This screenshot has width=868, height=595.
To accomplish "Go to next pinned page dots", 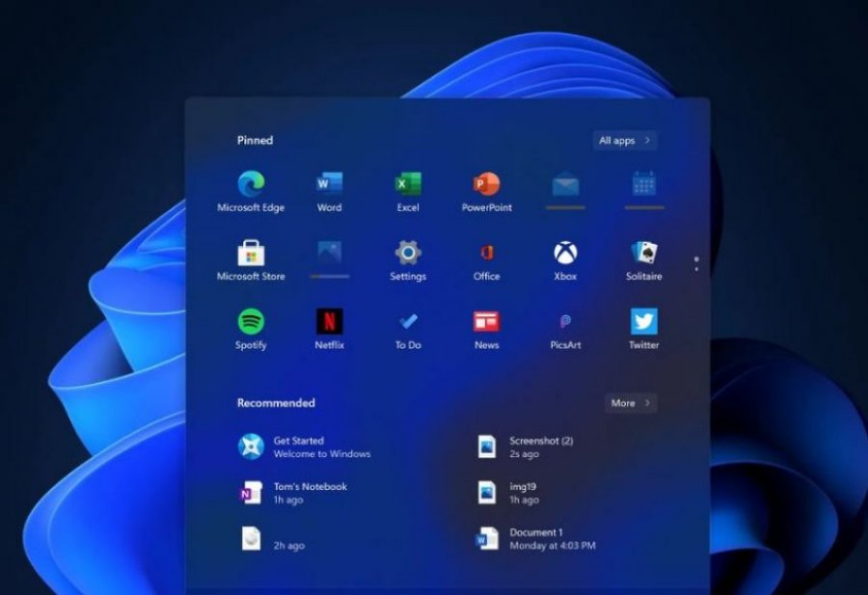I will [695, 264].
